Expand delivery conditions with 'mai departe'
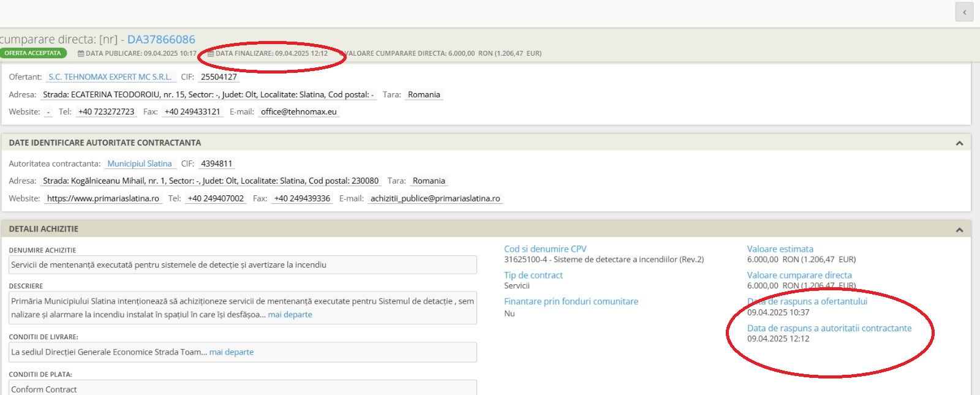 [231, 352]
